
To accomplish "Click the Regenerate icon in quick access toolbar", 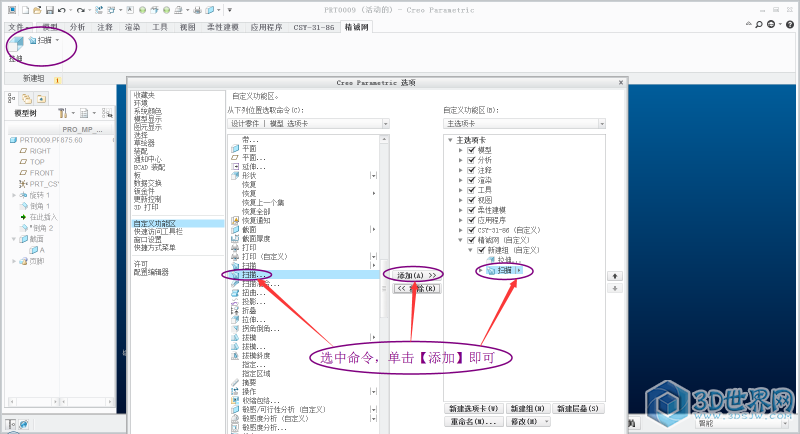I will click(x=99, y=10).
